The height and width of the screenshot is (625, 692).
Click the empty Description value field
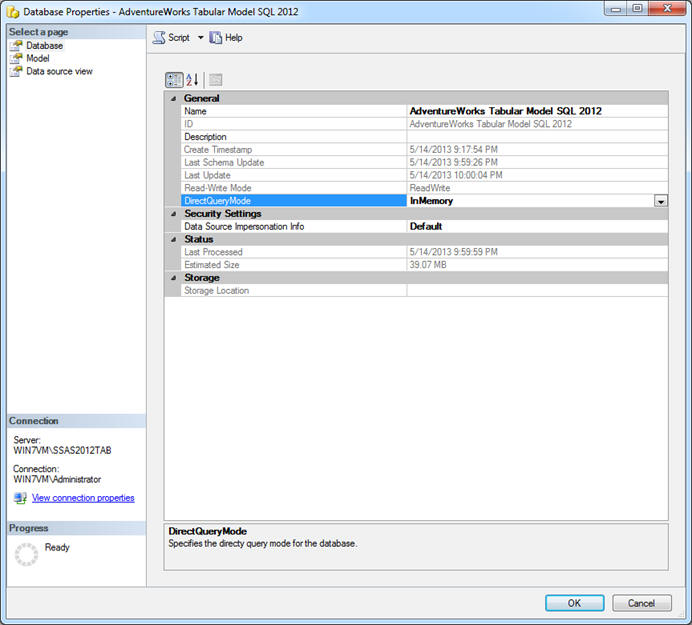click(x=537, y=137)
